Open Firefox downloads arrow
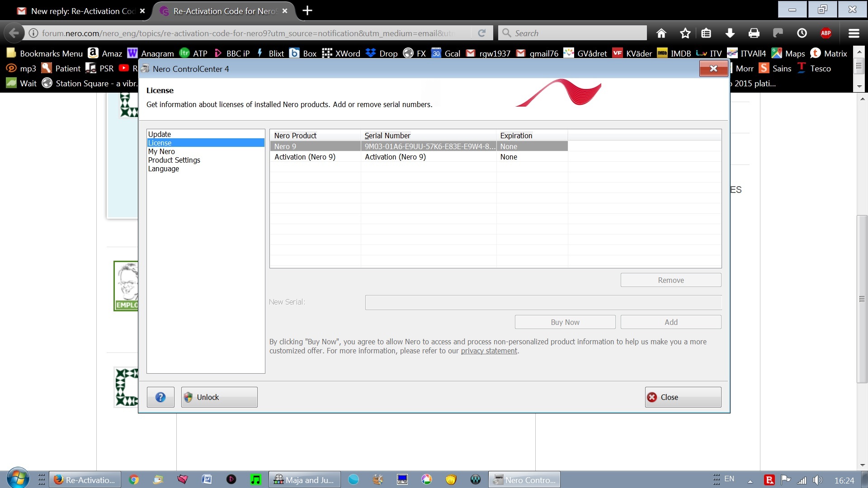Screen dimensions: 868x488 click(x=730, y=33)
